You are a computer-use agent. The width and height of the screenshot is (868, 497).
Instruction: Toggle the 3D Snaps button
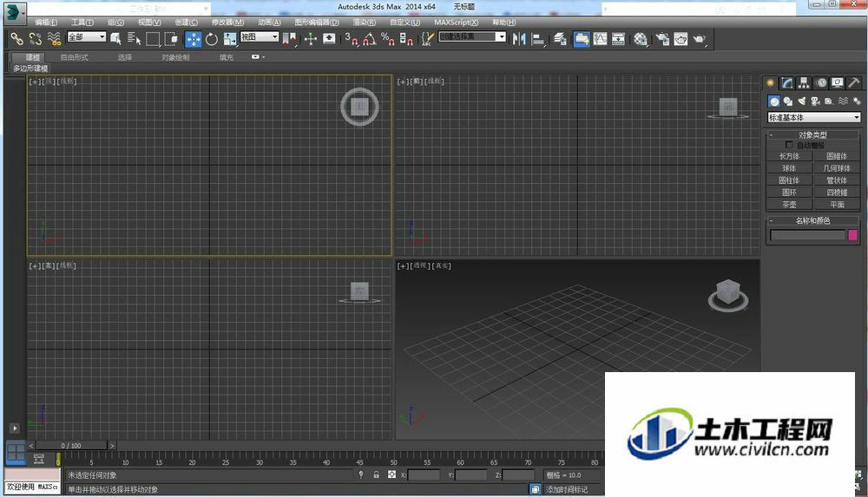click(352, 39)
